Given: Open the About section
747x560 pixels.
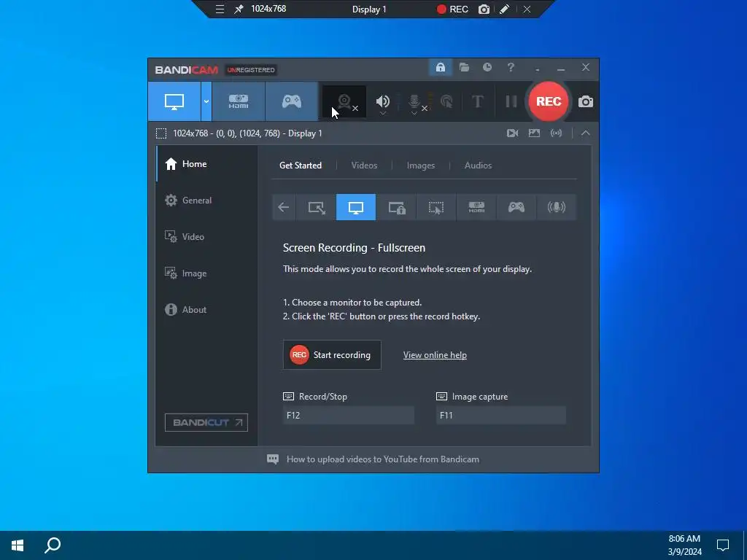Looking at the screenshot, I should pos(206,309).
